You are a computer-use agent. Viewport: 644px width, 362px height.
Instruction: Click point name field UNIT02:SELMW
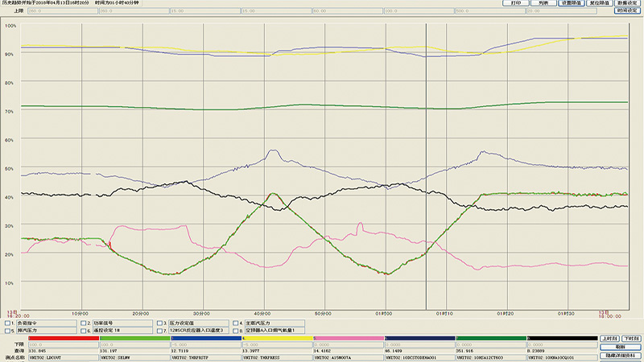pos(134,357)
